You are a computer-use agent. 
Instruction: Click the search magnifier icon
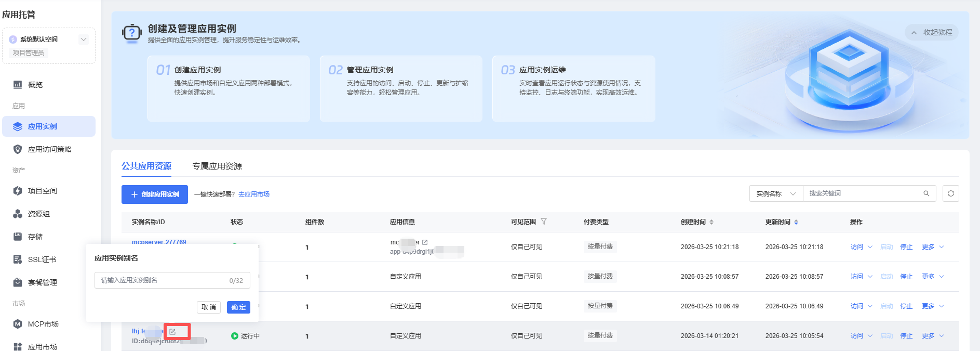tap(926, 193)
